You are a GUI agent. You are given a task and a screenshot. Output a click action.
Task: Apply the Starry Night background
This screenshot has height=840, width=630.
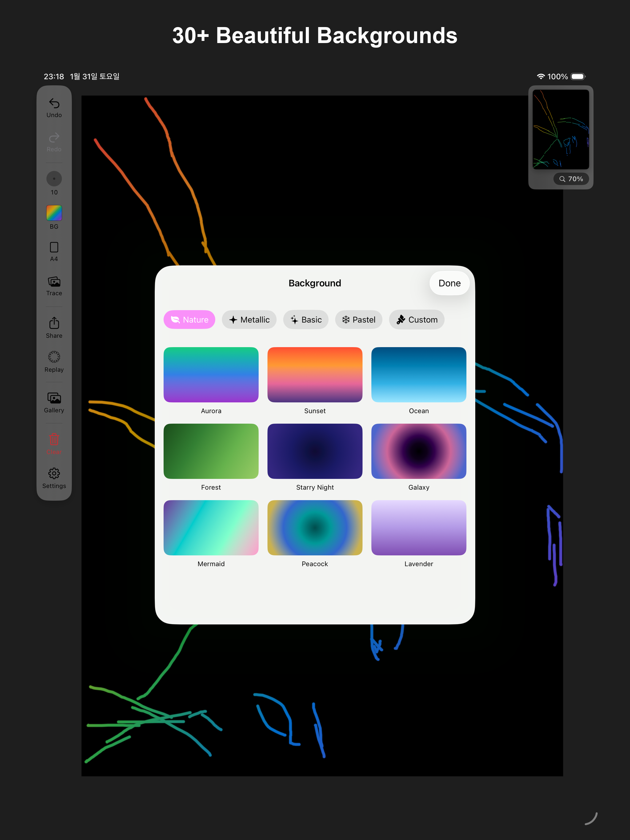(x=315, y=451)
